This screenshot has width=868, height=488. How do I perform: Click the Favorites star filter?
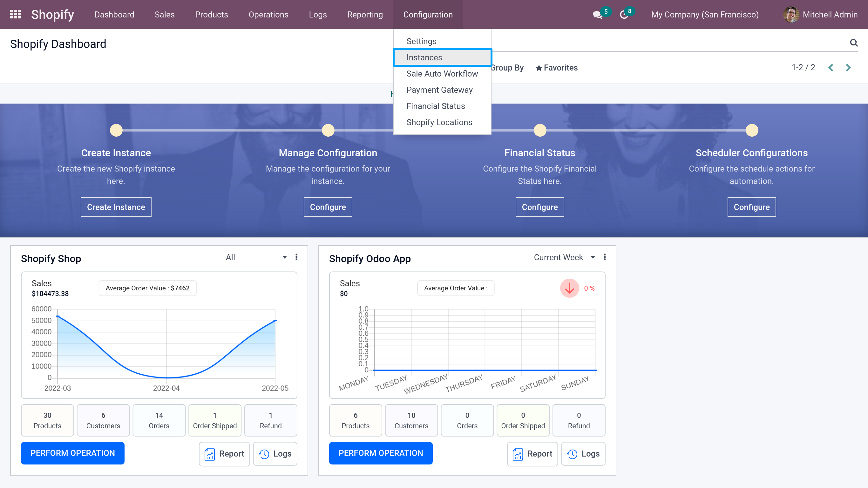(x=557, y=68)
